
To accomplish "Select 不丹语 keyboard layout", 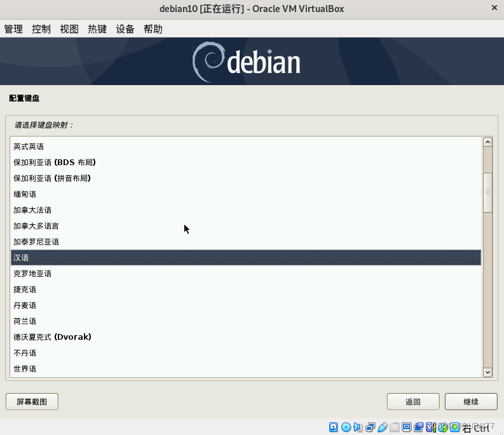I will click(x=246, y=353).
